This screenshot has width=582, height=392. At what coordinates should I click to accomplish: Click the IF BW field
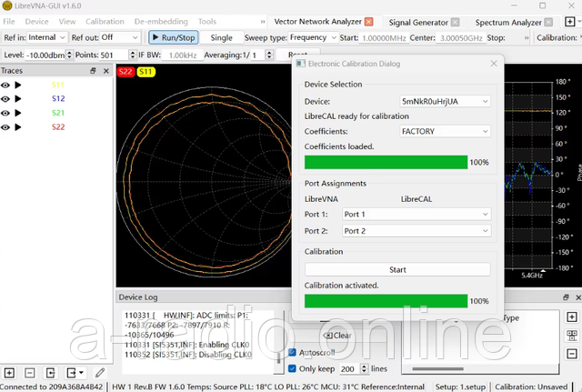pyautogui.click(x=183, y=55)
